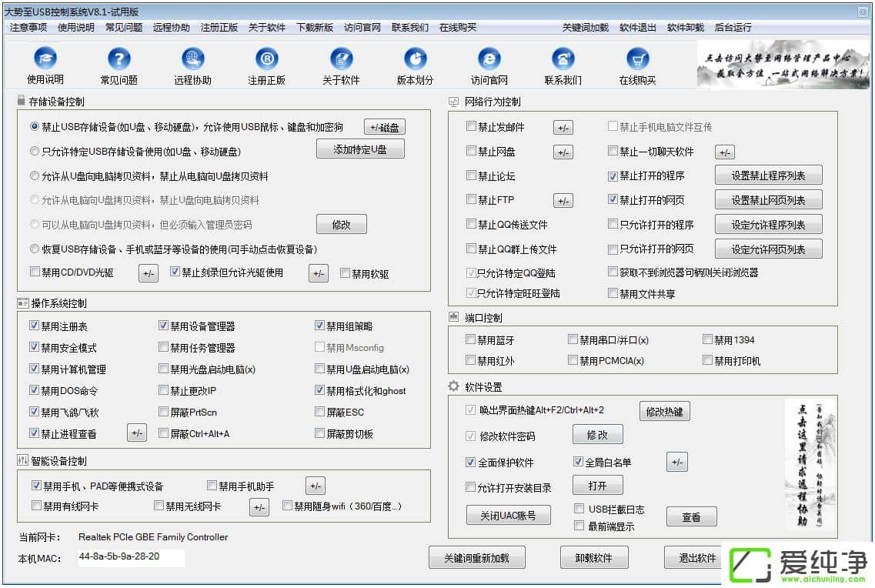
Task: Click 后台运行 menu item
Action: click(733, 28)
